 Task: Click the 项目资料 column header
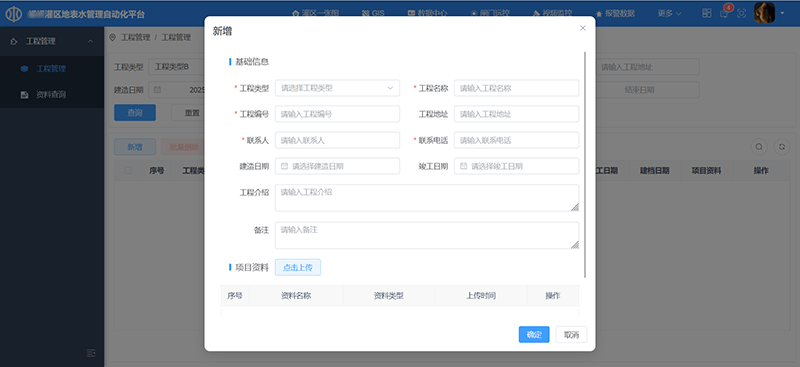tap(707, 170)
